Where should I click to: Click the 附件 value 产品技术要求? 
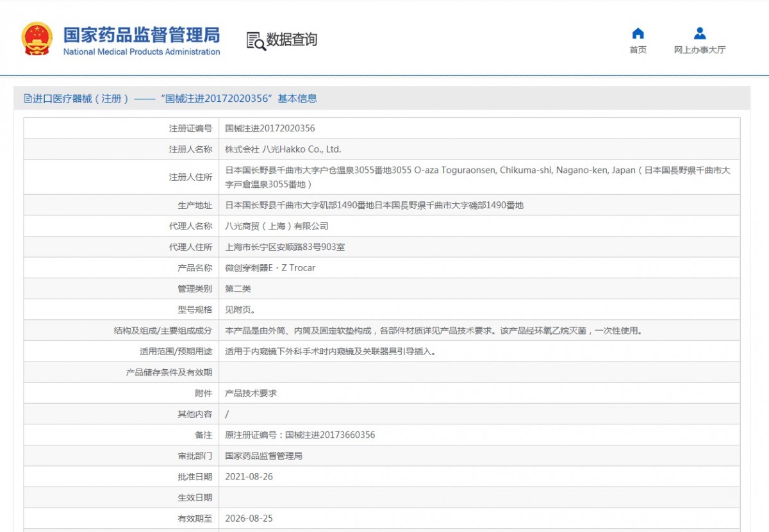coord(251,393)
